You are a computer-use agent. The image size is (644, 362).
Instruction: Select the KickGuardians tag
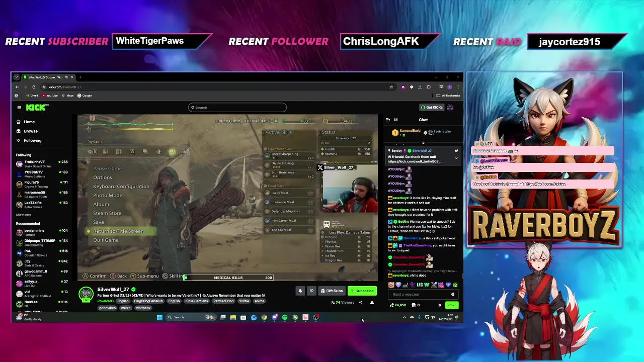tap(196, 301)
